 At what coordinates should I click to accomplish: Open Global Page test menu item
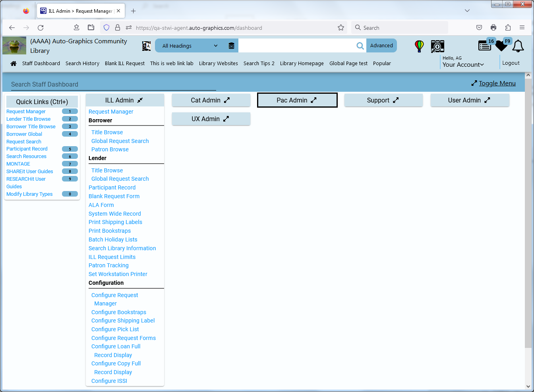pos(348,64)
